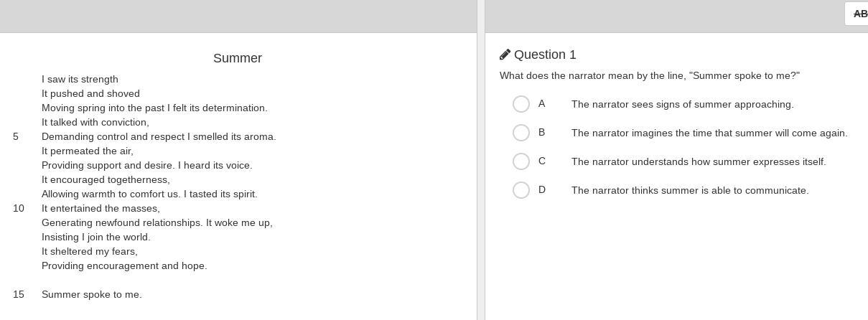Viewport: 868px width, 320px height.
Task: Click the question prompt about the narrator's meaning
Action: pos(650,75)
